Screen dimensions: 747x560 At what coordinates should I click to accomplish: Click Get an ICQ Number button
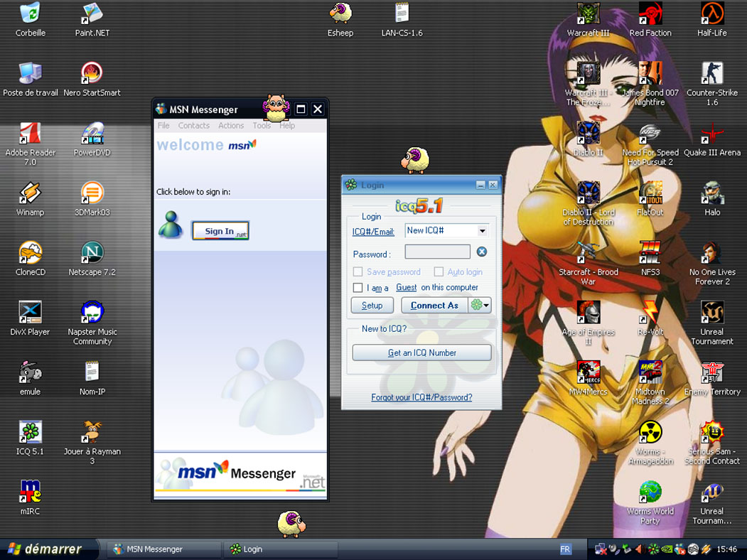coord(421,353)
